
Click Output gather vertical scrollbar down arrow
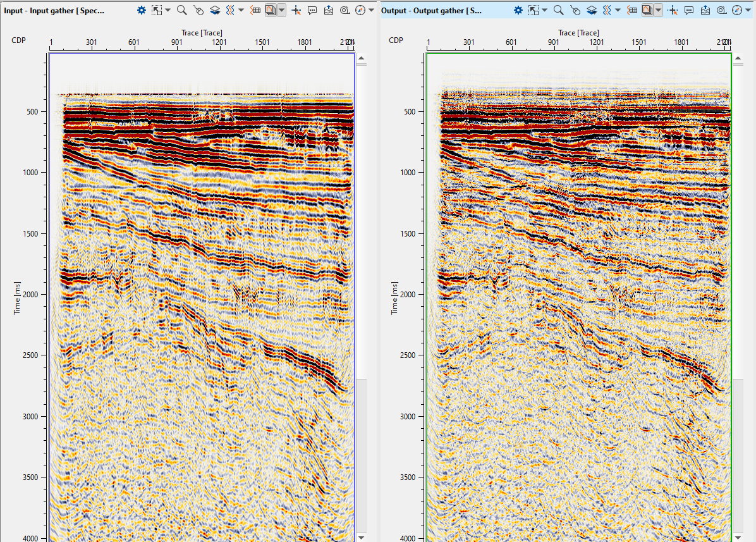(x=738, y=537)
